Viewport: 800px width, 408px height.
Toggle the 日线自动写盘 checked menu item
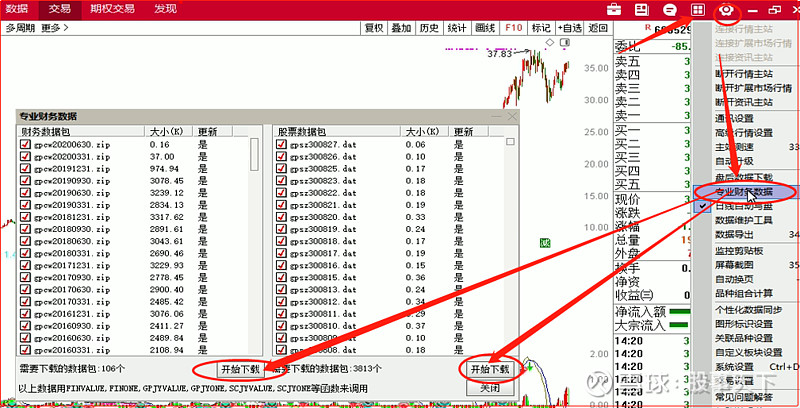tap(743, 206)
